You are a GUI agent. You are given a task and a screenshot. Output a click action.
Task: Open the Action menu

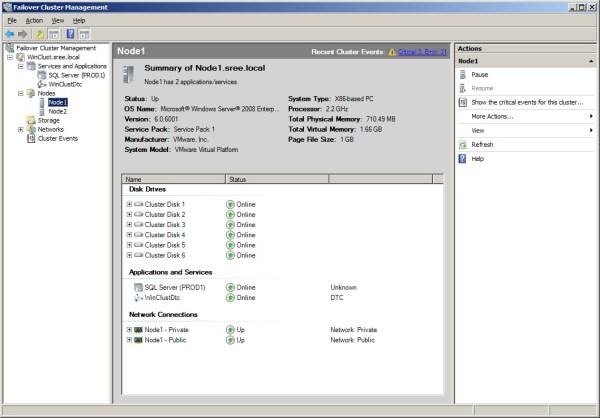tap(34, 20)
